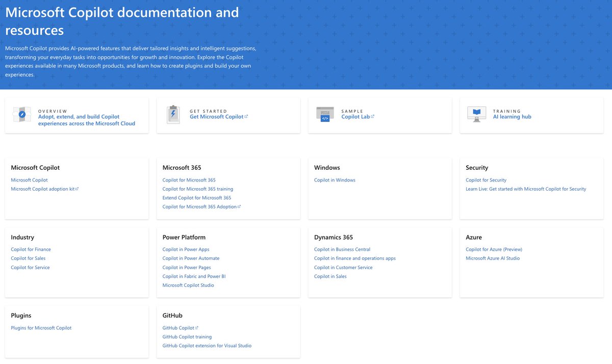Open the Microsoft Copilot Studio link

tap(188, 285)
